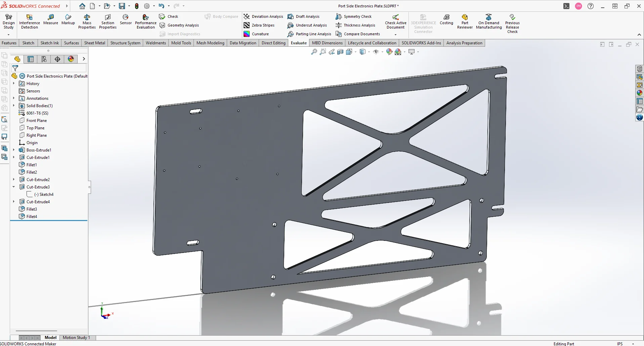The height and width of the screenshot is (346, 644).
Task: Click the DisplayManager appearance icon
Action: pos(71,59)
